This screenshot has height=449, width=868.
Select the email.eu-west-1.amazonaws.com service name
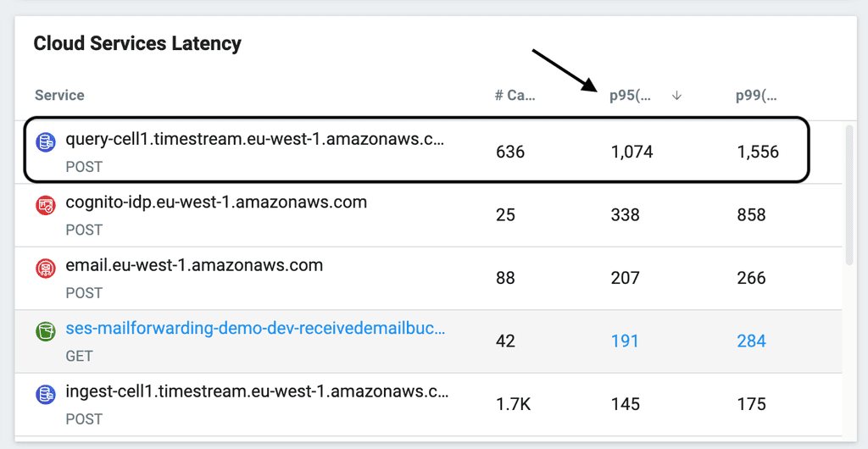click(x=194, y=265)
